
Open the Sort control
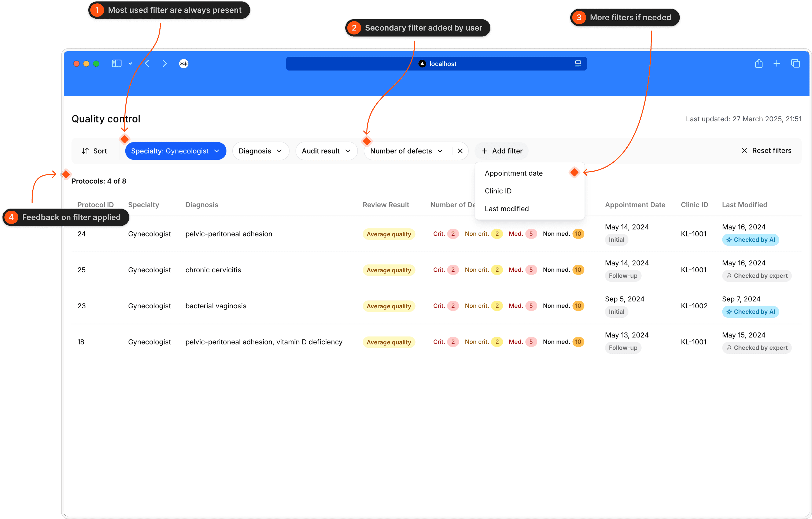(95, 151)
